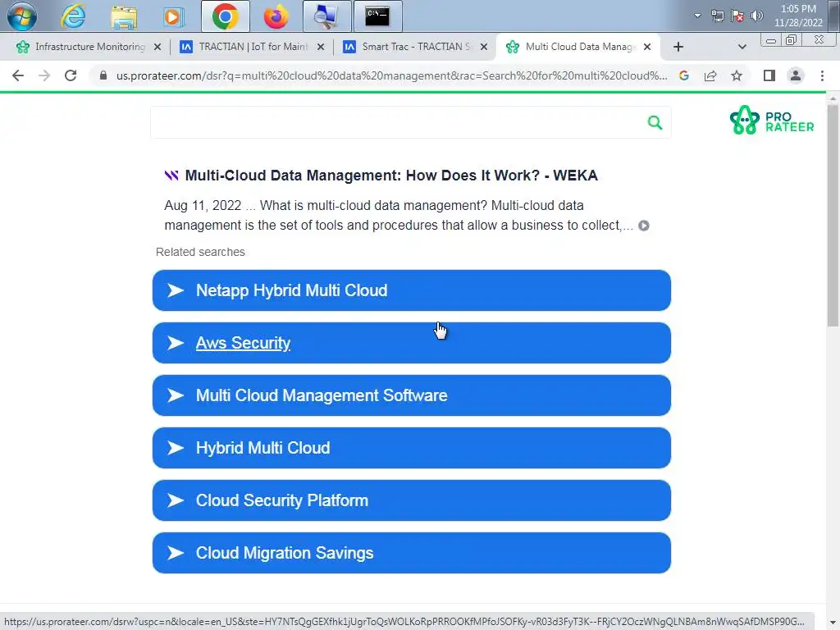Open WEKA Multi-Cloud Data Management result
840x630 pixels.
click(x=391, y=176)
